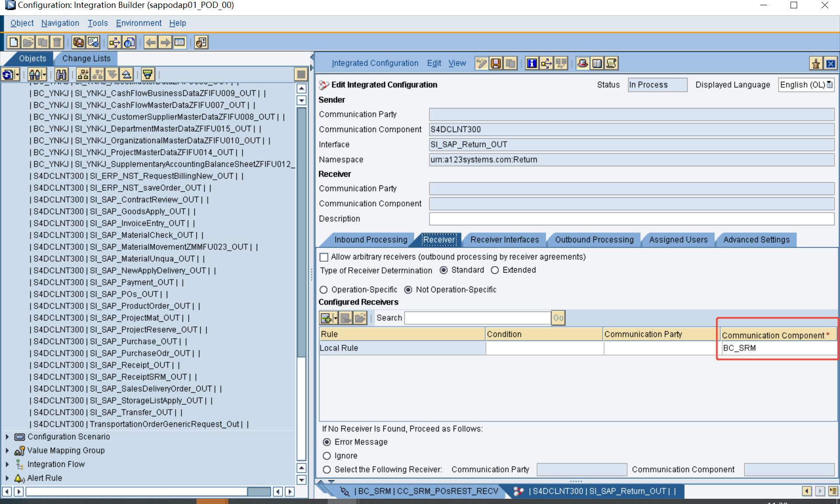The width and height of the screenshot is (840, 504).
Task: Click the Go search button
Action: pyautogui.click(x=558, y=318)
